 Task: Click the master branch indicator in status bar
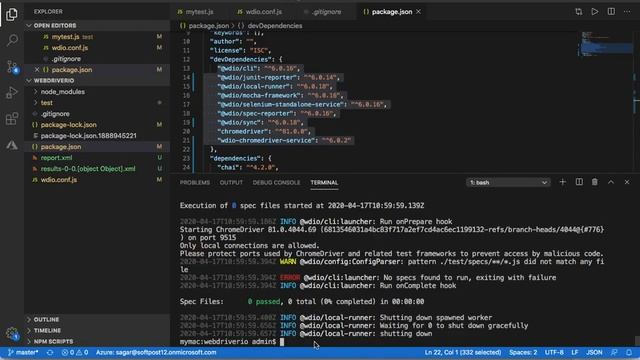[23, 352]
